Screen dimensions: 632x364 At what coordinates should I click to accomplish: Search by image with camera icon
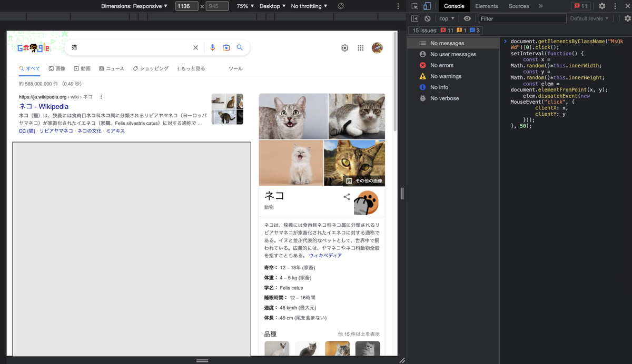coord(226,47)
